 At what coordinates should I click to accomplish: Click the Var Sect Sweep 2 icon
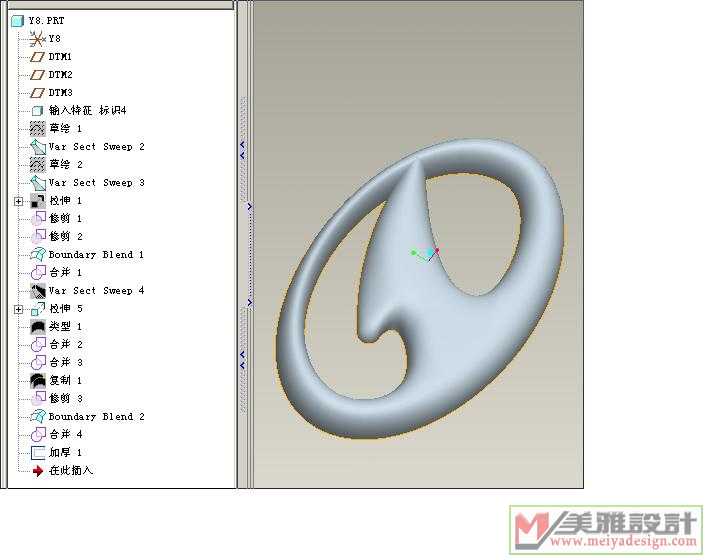37,147
